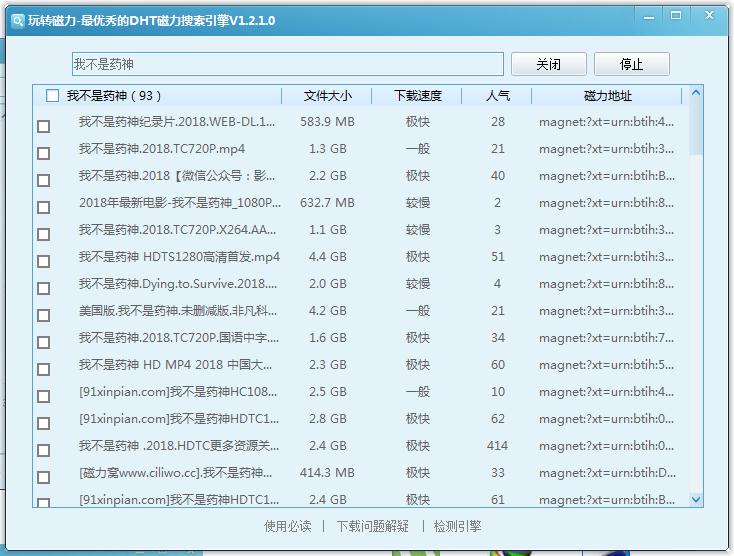Check the box for 2018年最新电影-我不是药神_1080P row
This screenshot has height=556, width=734.
(44, 207)
